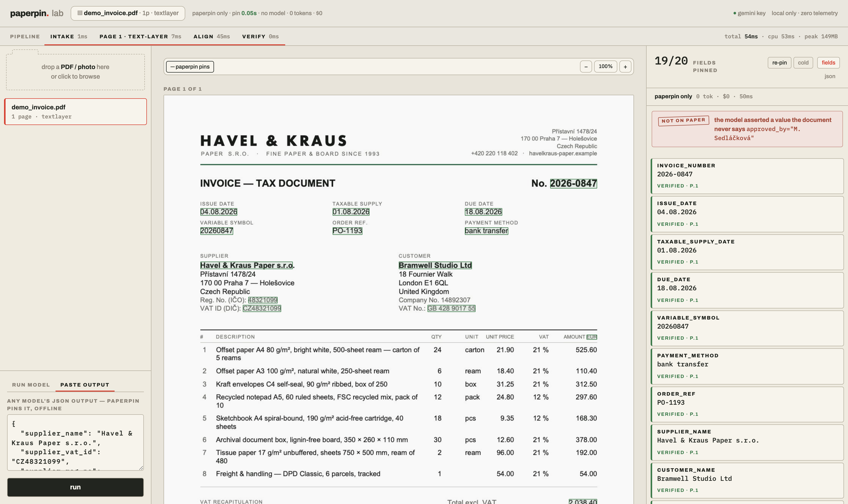This screenshot has height=504, width=848.
Task: Click the pinned order ref PO-1193 on invoice
Action: click(347, 231)
